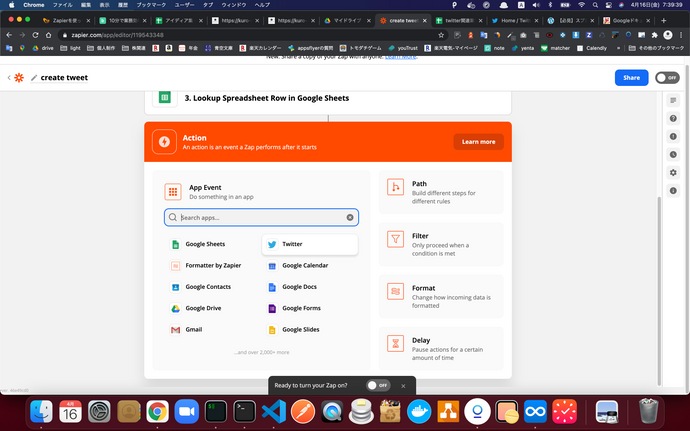Toggle the Zap ON/OFF switch in header
The width and height of the screenshot is (690, 431).
pyautogui.click(x=667, y=78)
